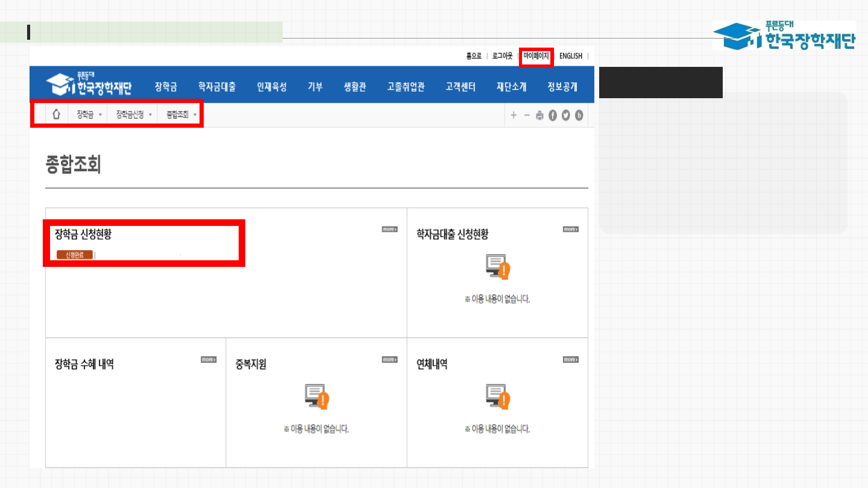Click the 로그아웃 link
Viewport: 868px width, 488px height.
coord(502,56)
